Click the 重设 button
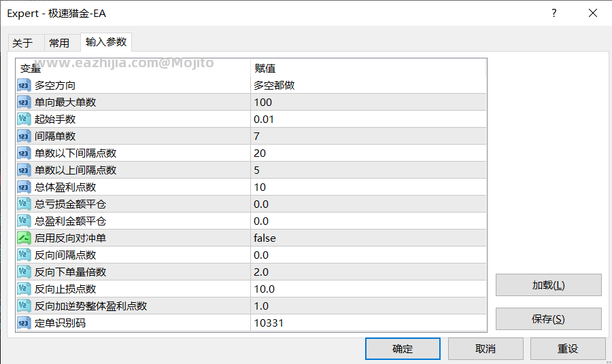This screenshot has height=364, width=612. coord(568,349)
